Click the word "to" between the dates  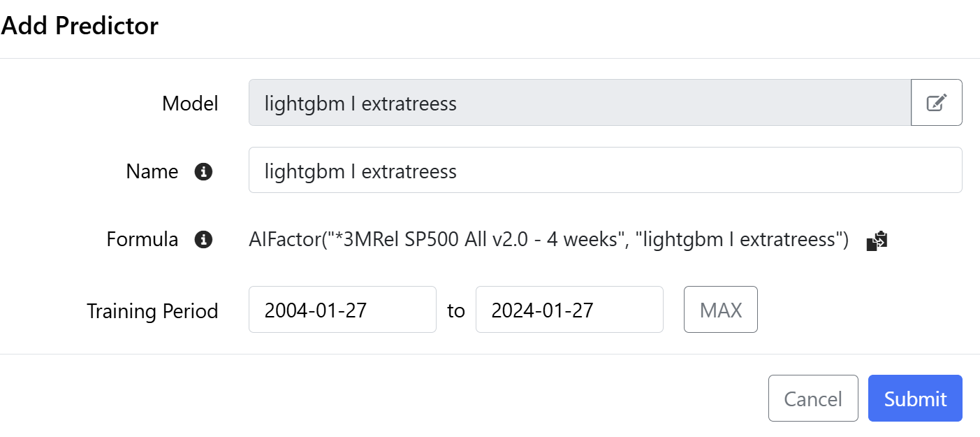coord(456,310)
